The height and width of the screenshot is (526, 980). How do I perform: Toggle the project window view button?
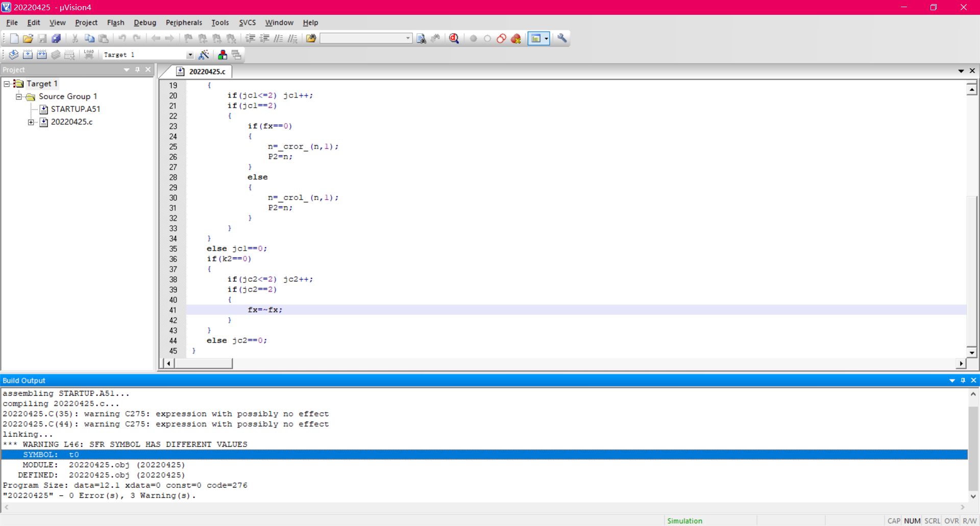pos(535,38)
